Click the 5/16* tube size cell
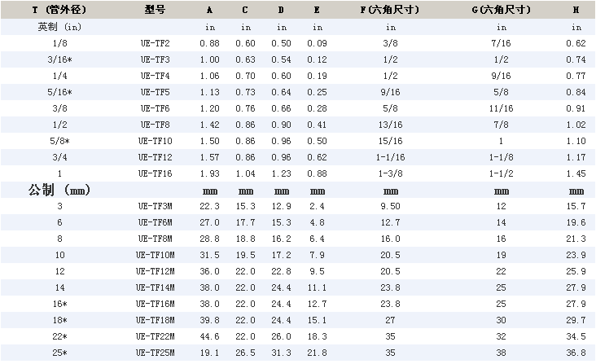This screenshot has width=596, height=364. [x=59, y=92]
